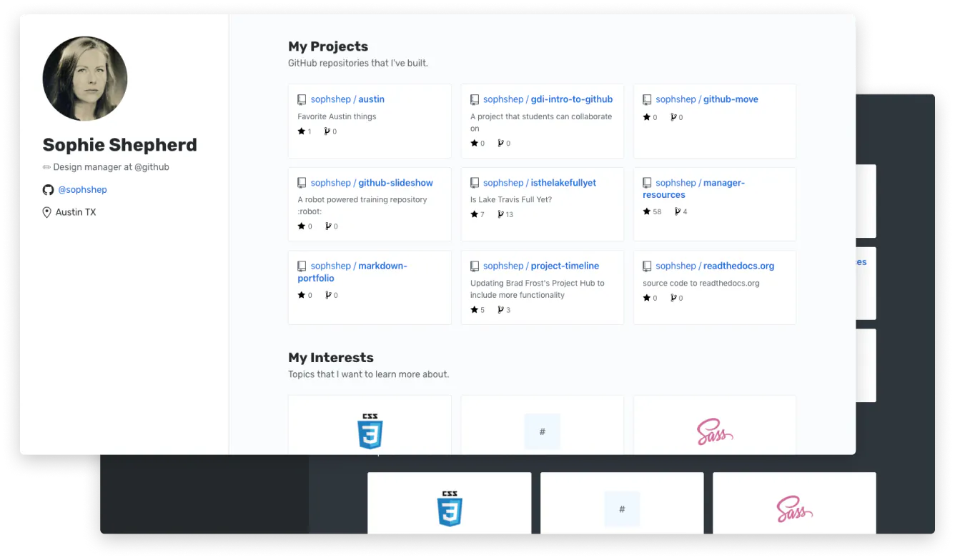Click 'Favorite Austin things' description
Viewport: 955px width, 560px height.
click(x=337, y=116)
